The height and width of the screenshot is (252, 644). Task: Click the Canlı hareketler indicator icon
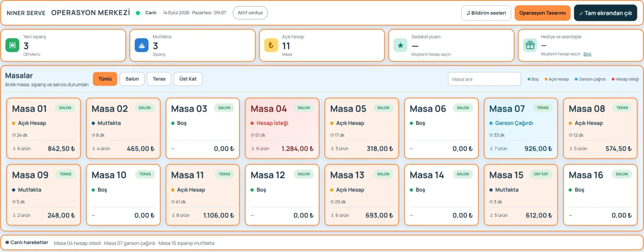(7, 242)
